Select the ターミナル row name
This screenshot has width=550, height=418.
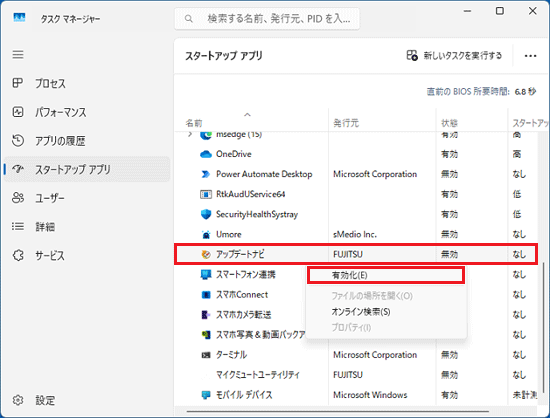pyautogui.click(x=231, y=355)
